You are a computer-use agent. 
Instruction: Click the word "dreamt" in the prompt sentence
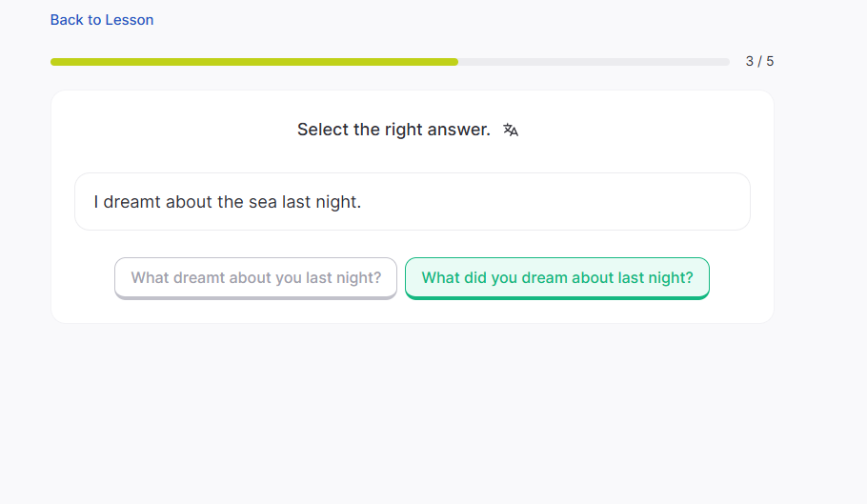tap(132, 202)
